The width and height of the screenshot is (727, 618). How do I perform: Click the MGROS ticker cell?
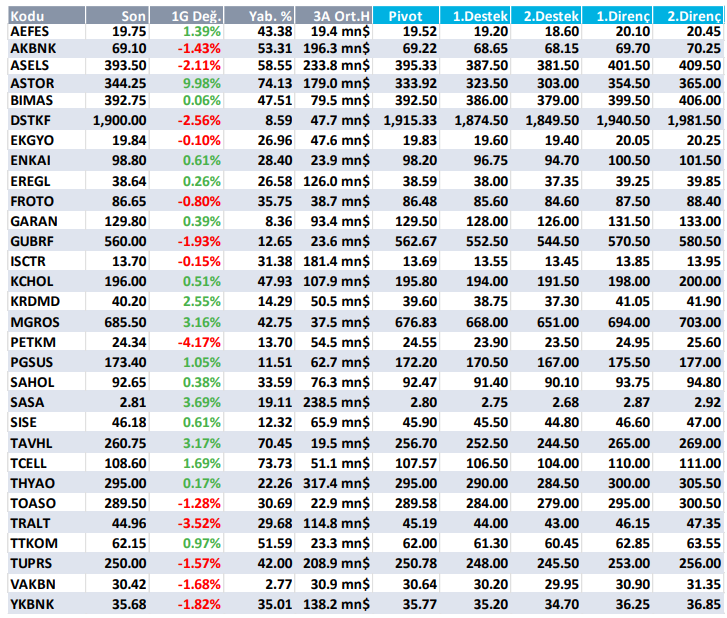(35, 322)
